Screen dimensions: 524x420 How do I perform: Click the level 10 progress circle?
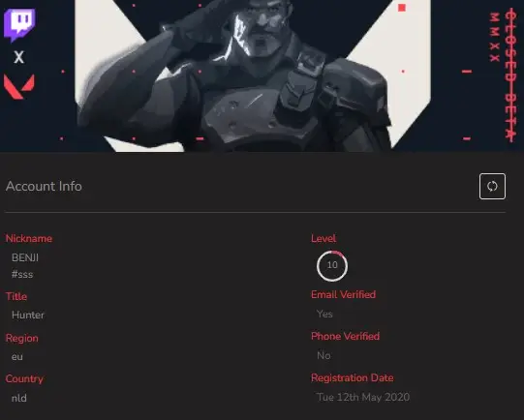332,266
